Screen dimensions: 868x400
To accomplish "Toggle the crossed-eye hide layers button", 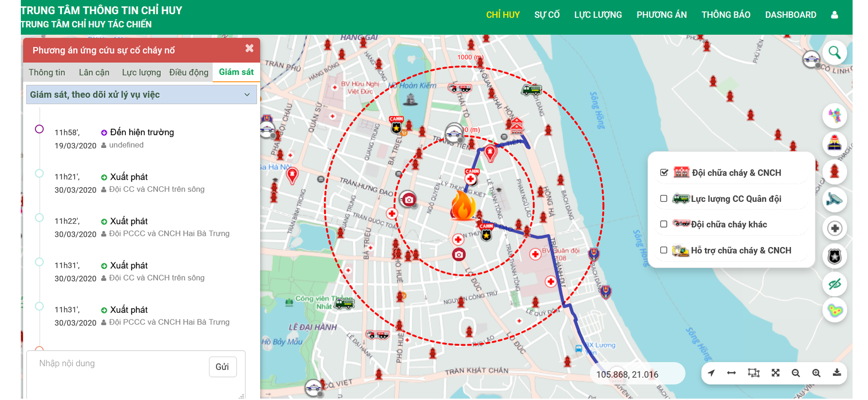I will (834, 284).
